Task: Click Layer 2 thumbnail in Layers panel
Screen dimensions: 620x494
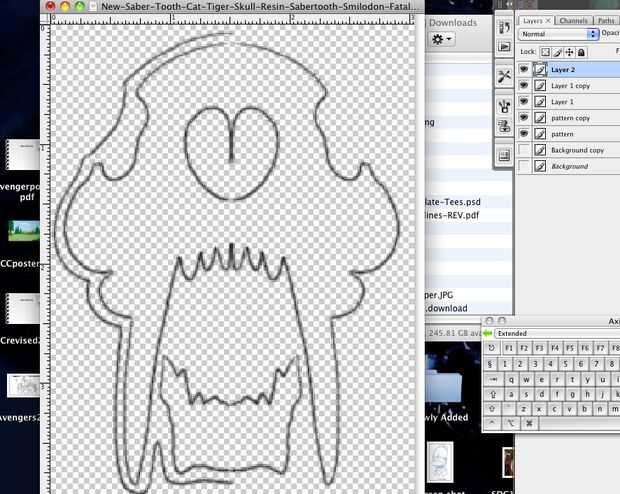Action: 540,70
